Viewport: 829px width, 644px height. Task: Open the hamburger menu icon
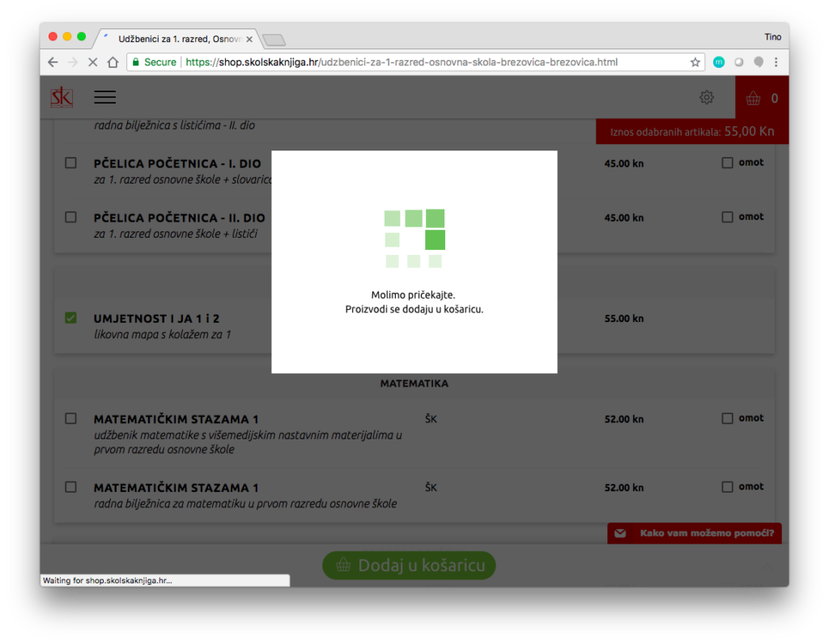click(x=104, y=97)
